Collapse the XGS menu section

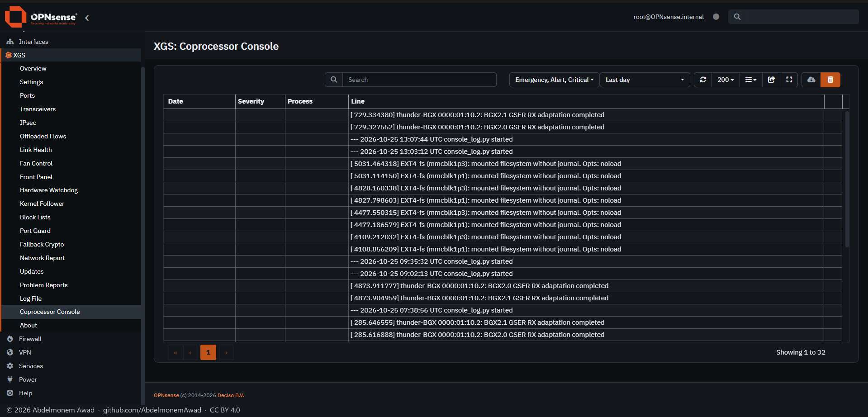pyautogui.click(x=71, y=55)
